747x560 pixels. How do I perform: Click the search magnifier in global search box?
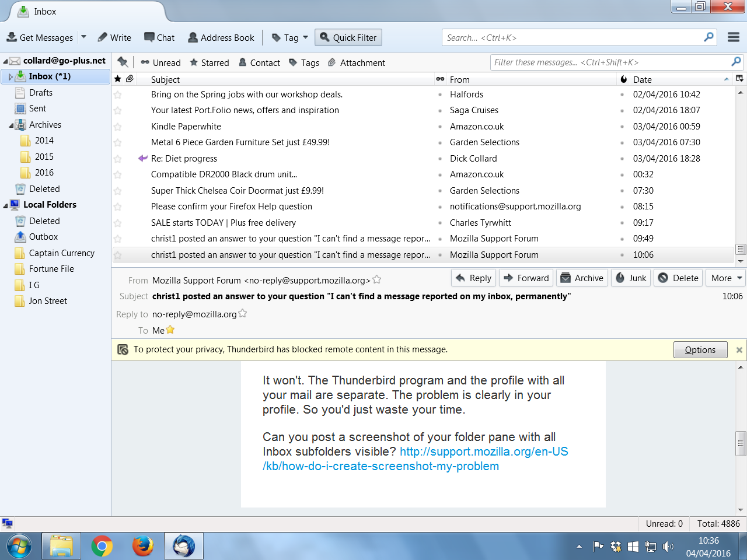(x=709, y=37)
